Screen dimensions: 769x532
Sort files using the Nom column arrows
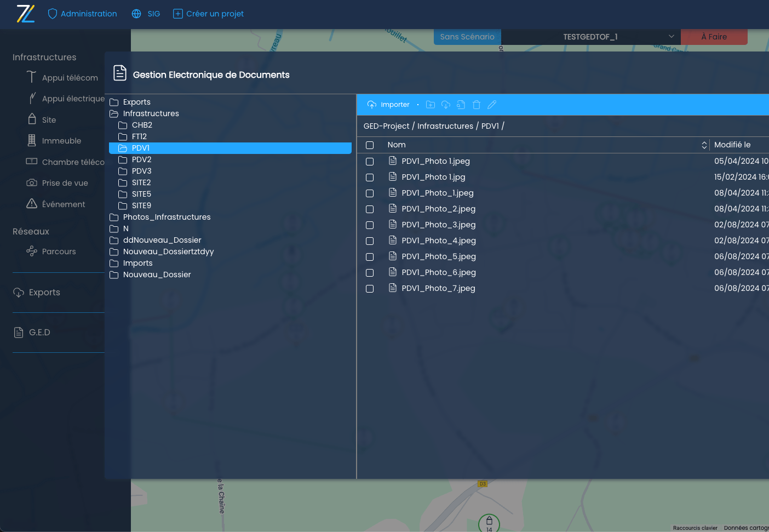point(704,145)
